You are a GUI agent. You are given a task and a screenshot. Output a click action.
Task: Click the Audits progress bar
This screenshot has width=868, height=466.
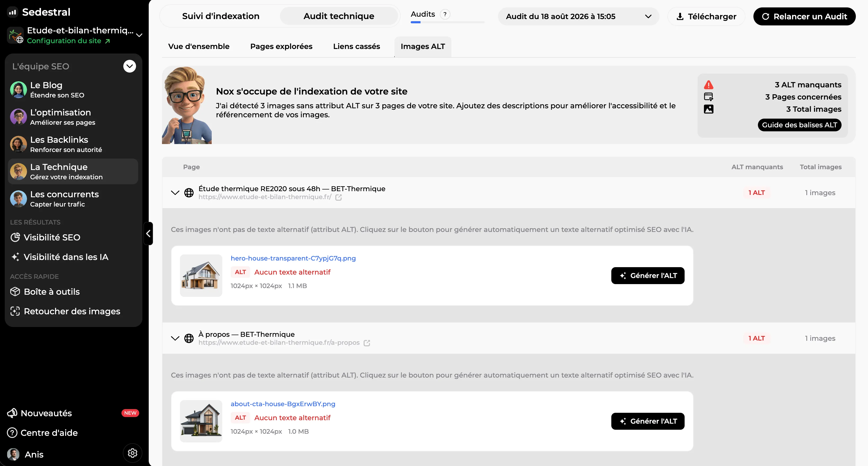[447, 22]
